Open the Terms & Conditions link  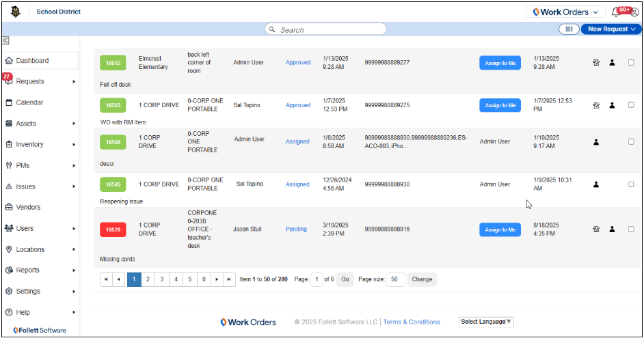[x=412, y=322]
